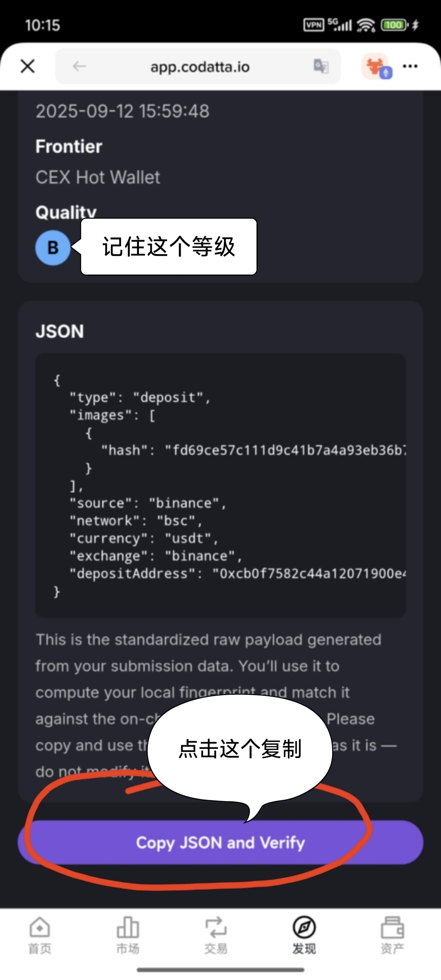Tap the submission timestamp 2025-09-12 15:59:48
Viewport: 441px width, 980px height.
point(122,111)
